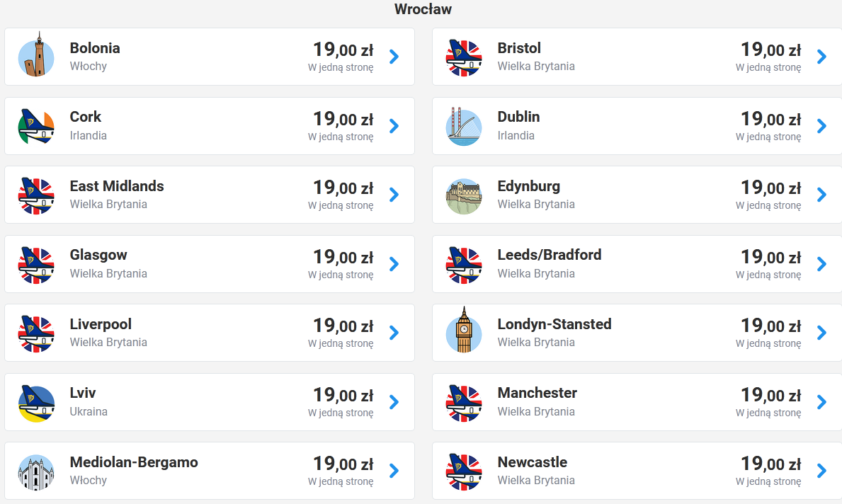842x504 pixels.
Task: Open the Mediolan-Bergamo destination card
Action: coord(210,471)
